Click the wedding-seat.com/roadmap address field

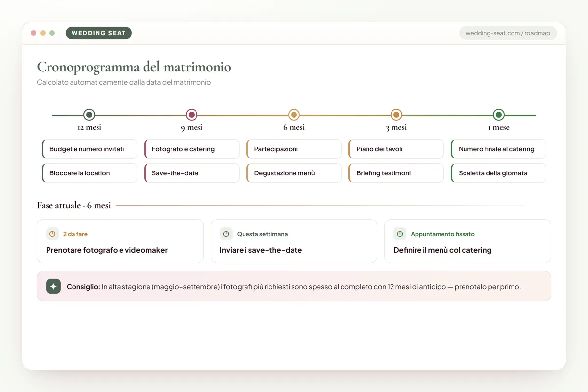coord(508,33)
